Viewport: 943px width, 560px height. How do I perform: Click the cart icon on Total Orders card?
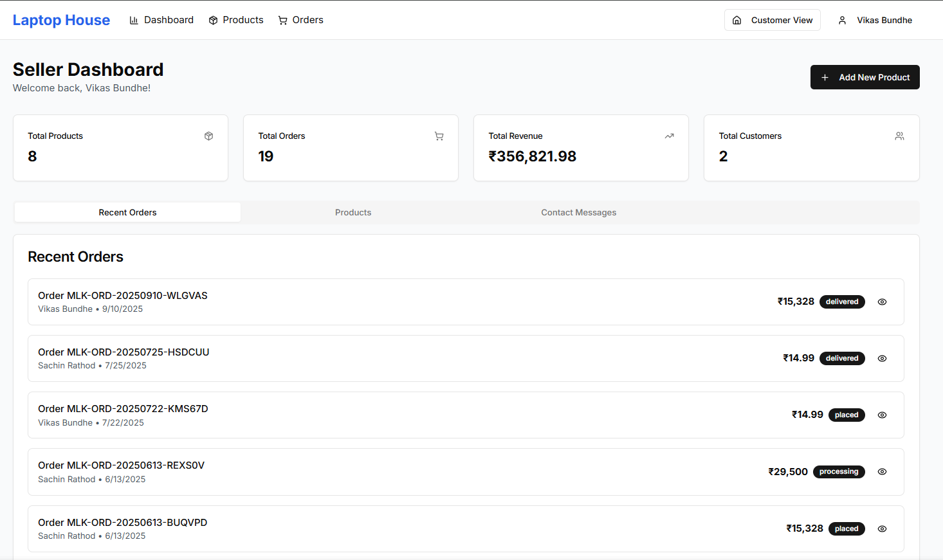439,136
